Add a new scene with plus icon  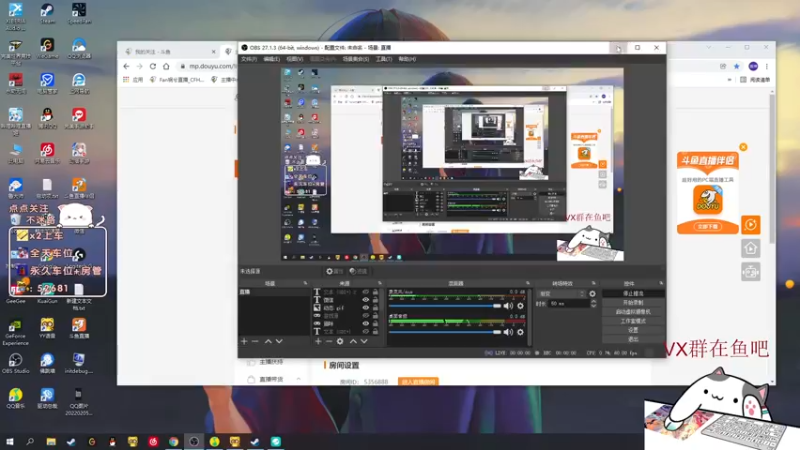pyautogui.click(x=244, y=341)
